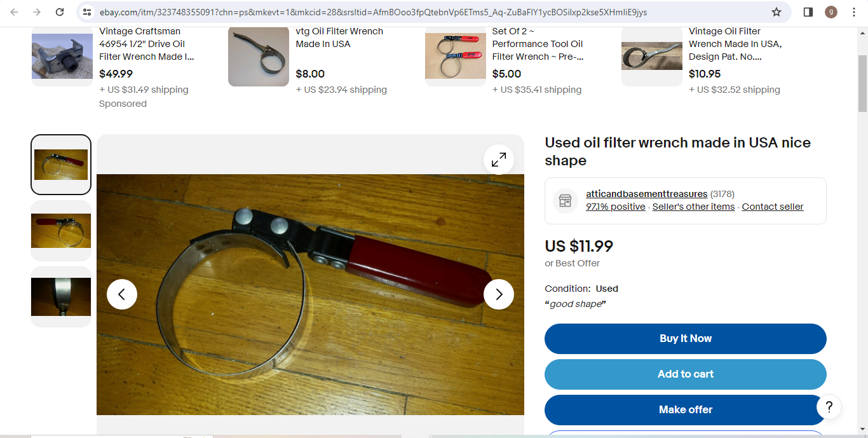View site information icon in address bar

[88, 12]
